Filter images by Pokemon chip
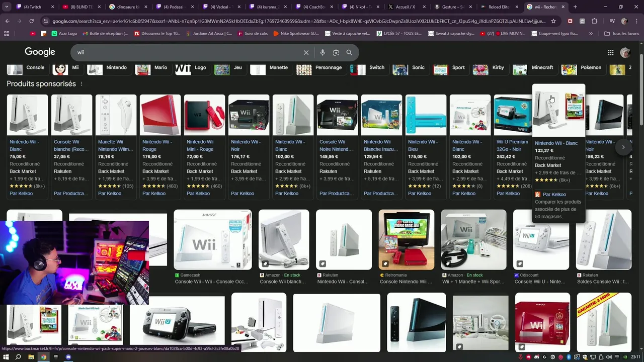This screenshot has height=362, width=644. [x=583, y=68]
